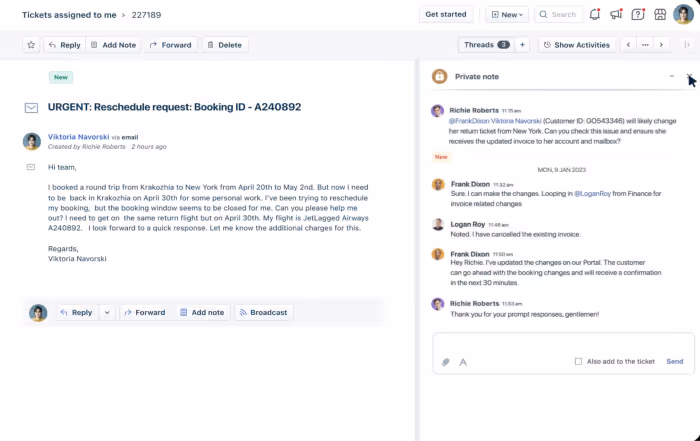Click the Private note lock icon
The image size is (700, 441).
(439, 76)
